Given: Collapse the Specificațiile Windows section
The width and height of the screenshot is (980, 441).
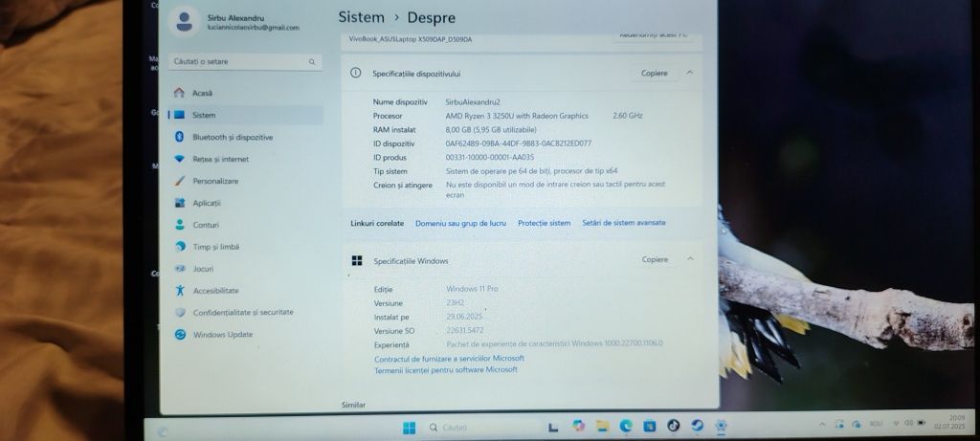Looking at the screenshot, I should click(690, 258).
